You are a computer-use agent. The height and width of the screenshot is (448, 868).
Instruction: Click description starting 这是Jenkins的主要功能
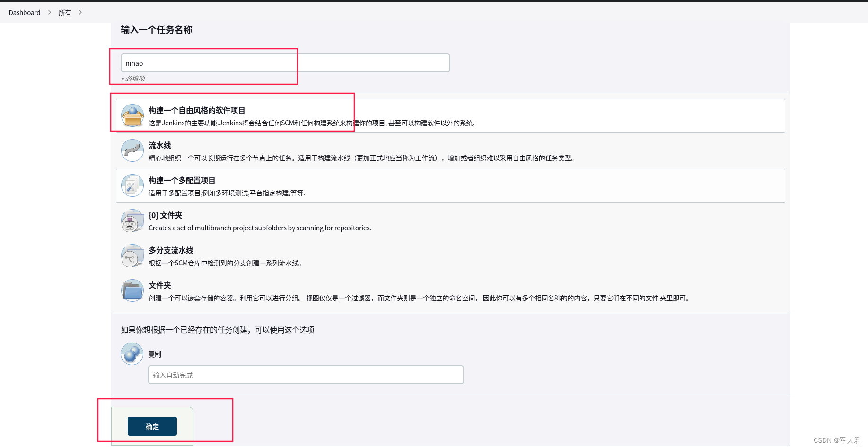pyautogui.click(x=311, y=123)
